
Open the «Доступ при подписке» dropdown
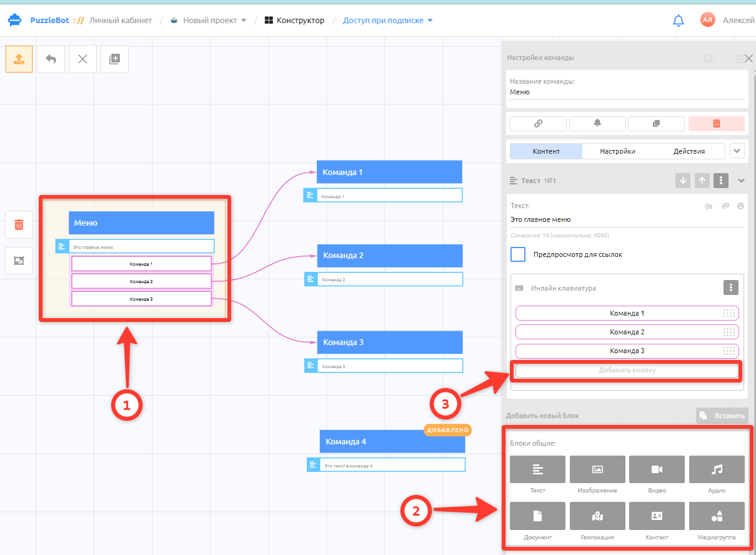tap(388, 21)
